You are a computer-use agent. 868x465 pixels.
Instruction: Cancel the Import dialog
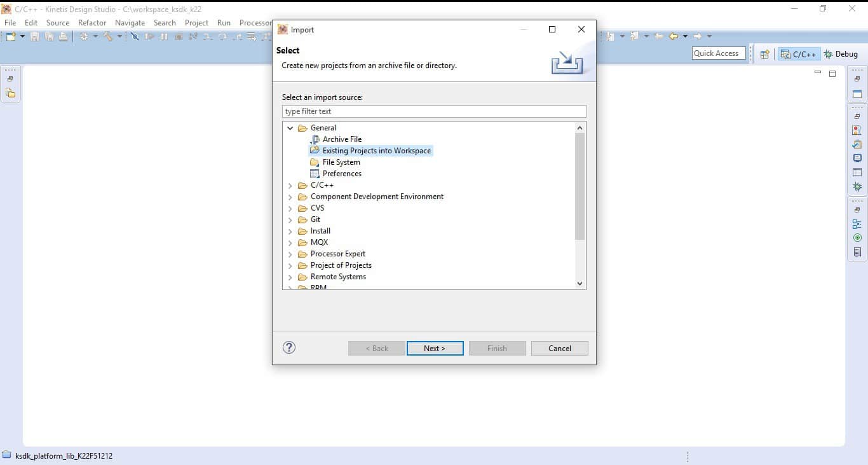[559, 348]
